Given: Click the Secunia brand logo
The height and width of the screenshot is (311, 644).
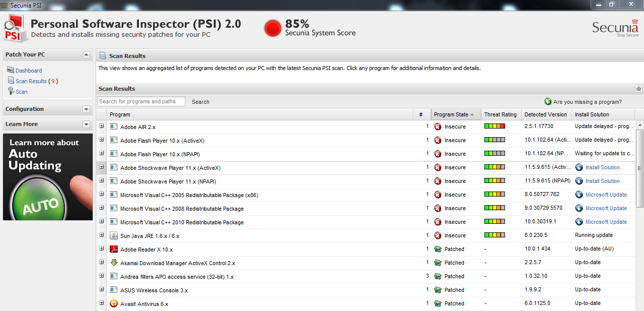Looking at the screenshot, I should point(615,29).
